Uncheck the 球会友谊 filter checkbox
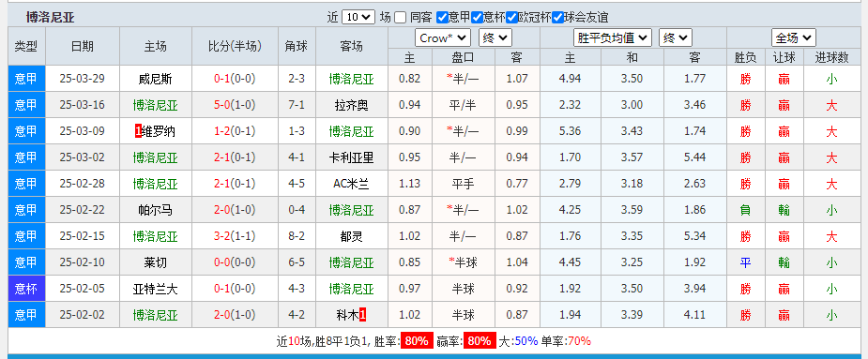Image resolution: width=868 pixels, height=359 pixels. tap(557, 17)
